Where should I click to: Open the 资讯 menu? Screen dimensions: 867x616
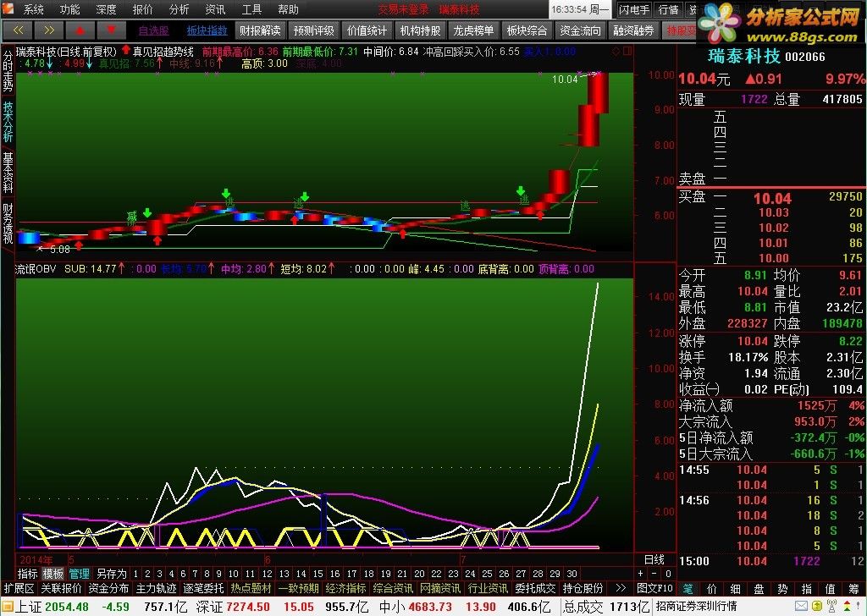click(215, 9)
